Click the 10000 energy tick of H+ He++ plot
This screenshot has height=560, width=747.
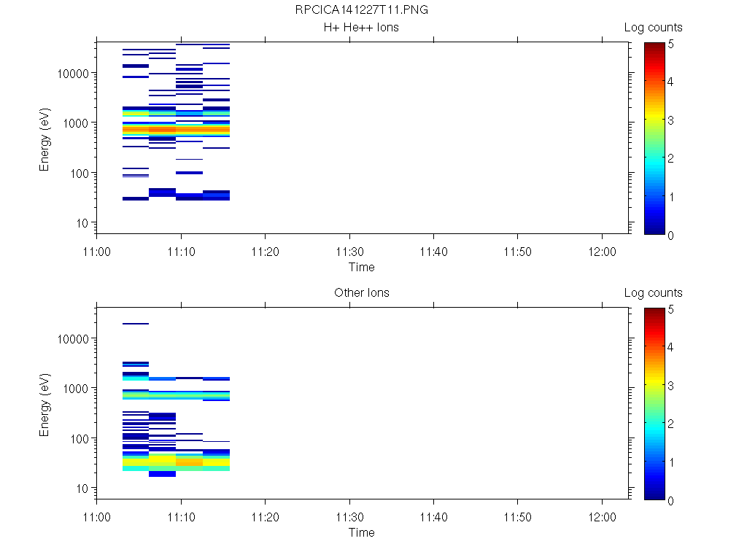74,74
